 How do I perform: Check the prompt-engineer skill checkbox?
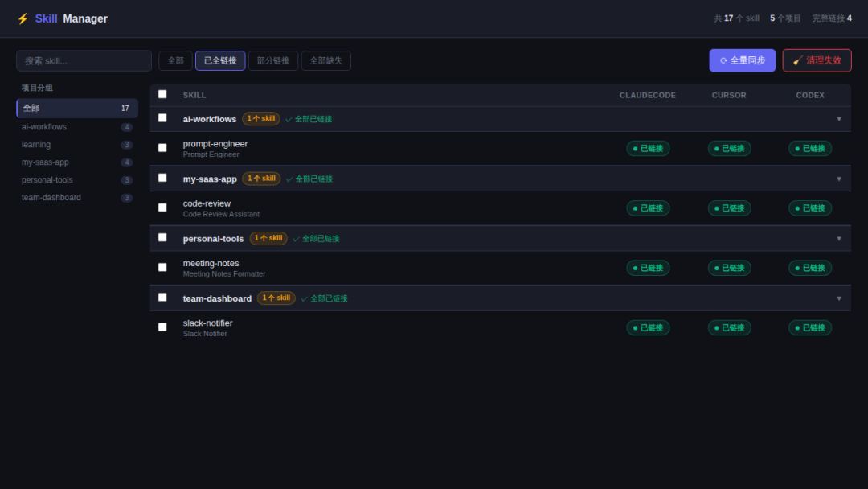(162, 148)
